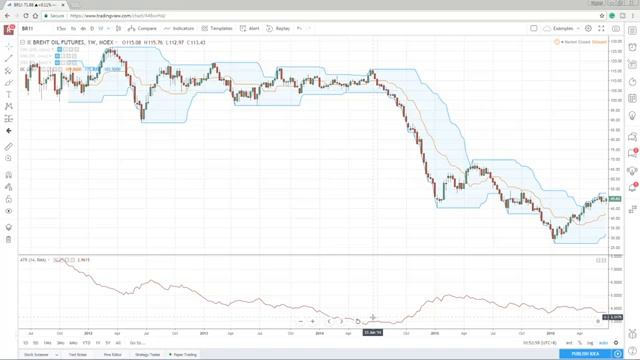Switch to the Pine Editor tab
Image resolution: width=640 pixels, height=360 pixels.
pyautogui.click(x=113, y=355)
